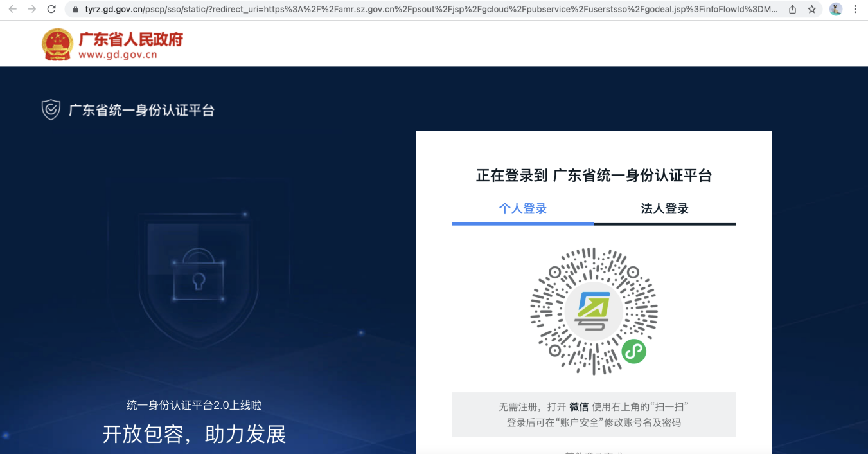This screenshot has height=454, width=868.
Task: Click the lock icon in address bar
Action: pyautogui.click(x=76, y=10)
